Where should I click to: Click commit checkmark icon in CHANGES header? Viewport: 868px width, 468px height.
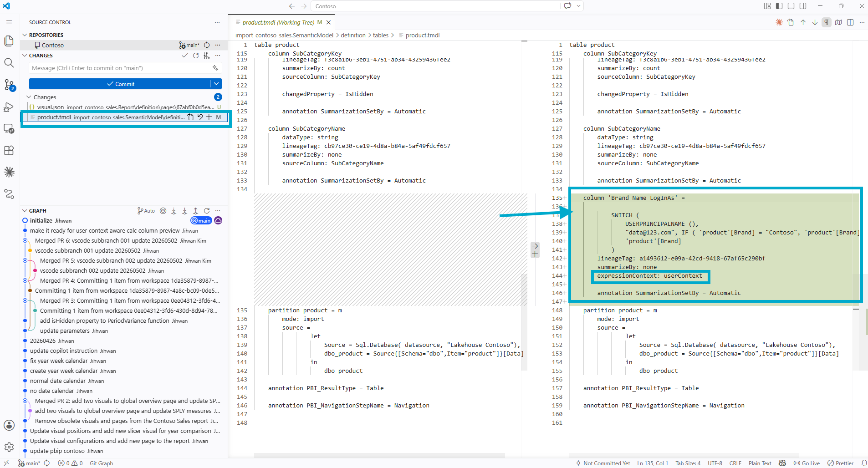coord(184,56)
